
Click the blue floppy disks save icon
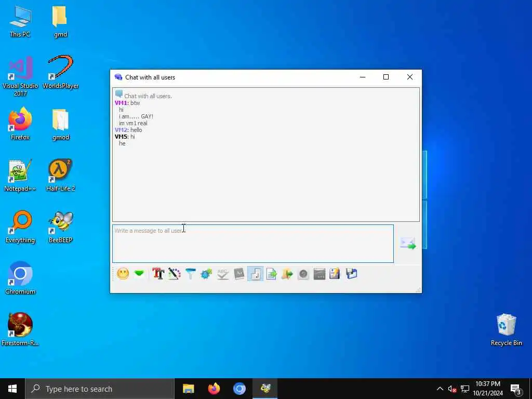point(352,273)
